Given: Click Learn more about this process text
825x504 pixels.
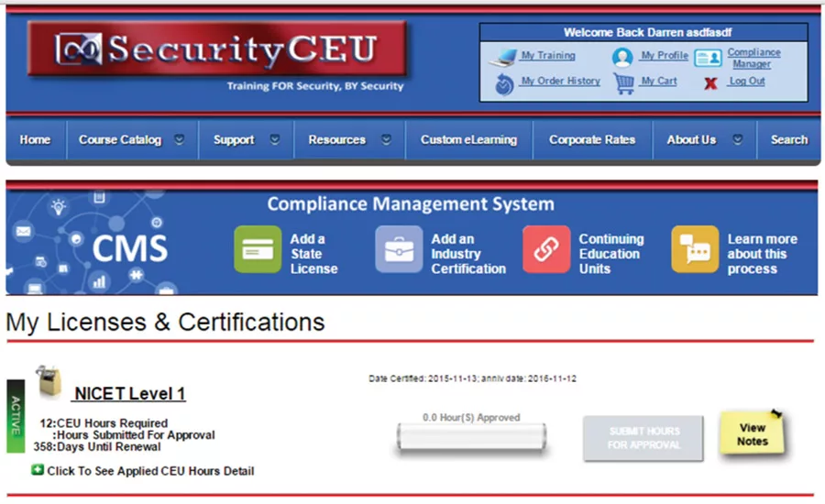Looking at the screenshot, I should tap(763, 254).
